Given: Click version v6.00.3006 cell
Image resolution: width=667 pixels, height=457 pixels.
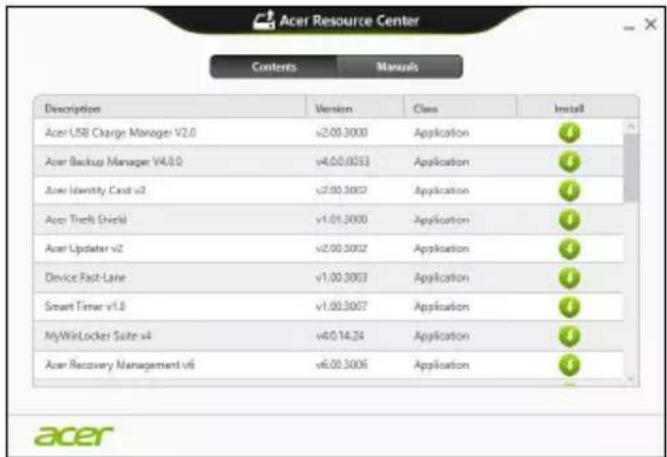Looking at the screenshot, I should [342, 365].
